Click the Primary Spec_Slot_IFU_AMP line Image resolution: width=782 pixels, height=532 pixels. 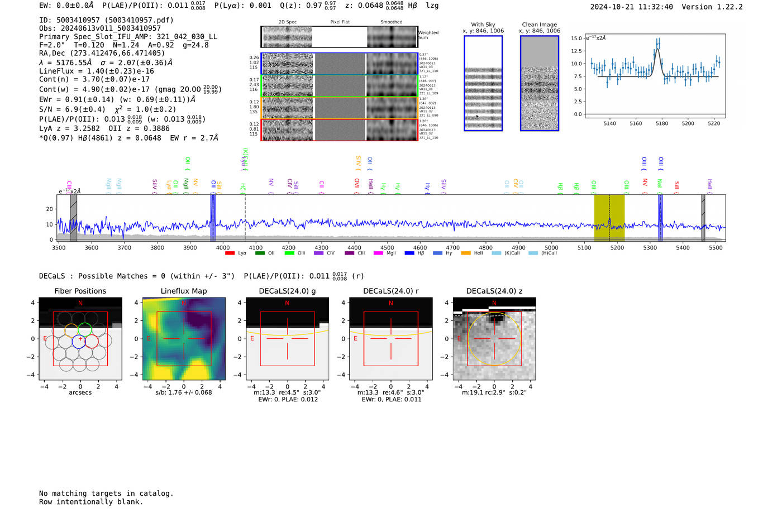(x=128, y=37)
